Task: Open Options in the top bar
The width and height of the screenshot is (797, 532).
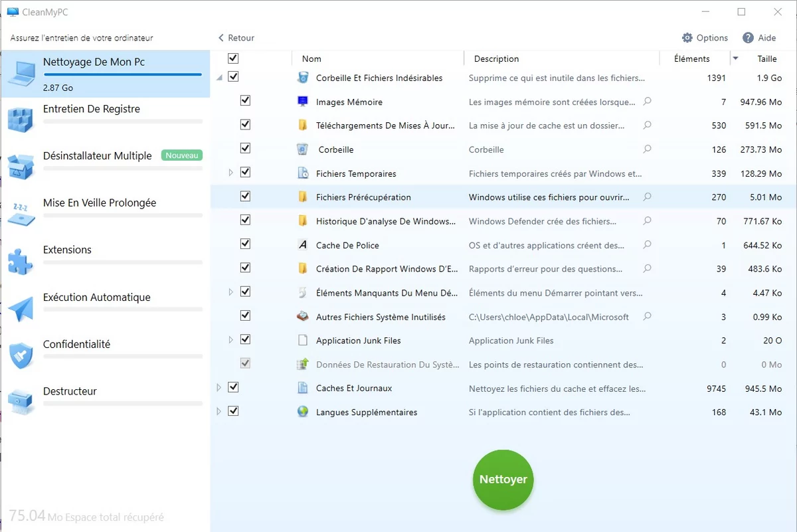Action: tap(705, 38)
